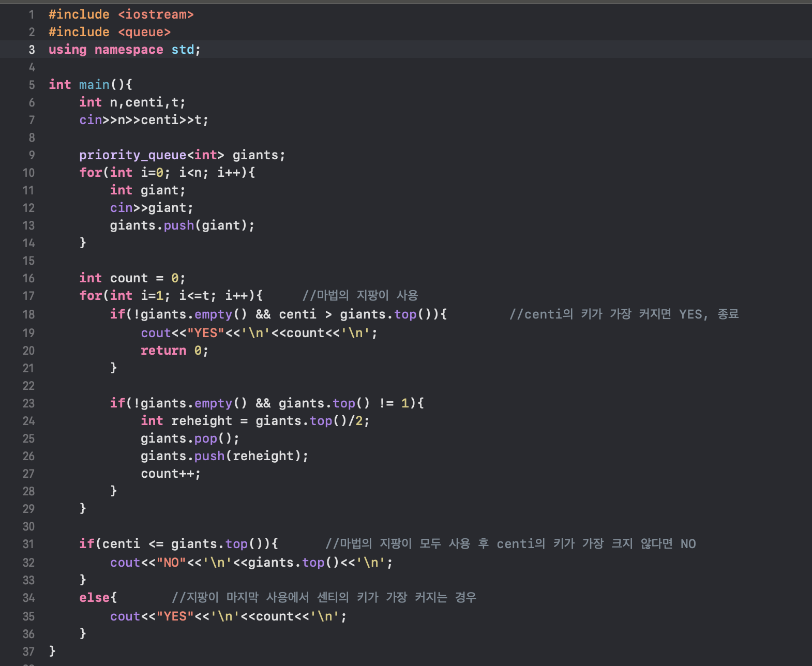Click 'int count = 0;' line

[x=132, y=278]
